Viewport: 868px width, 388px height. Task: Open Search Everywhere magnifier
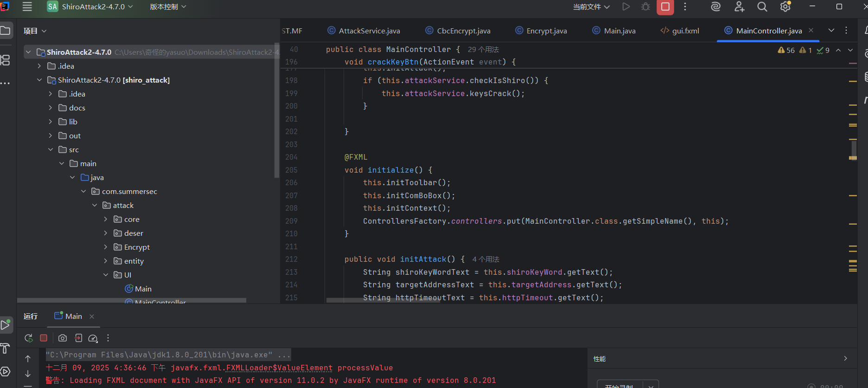762,7
